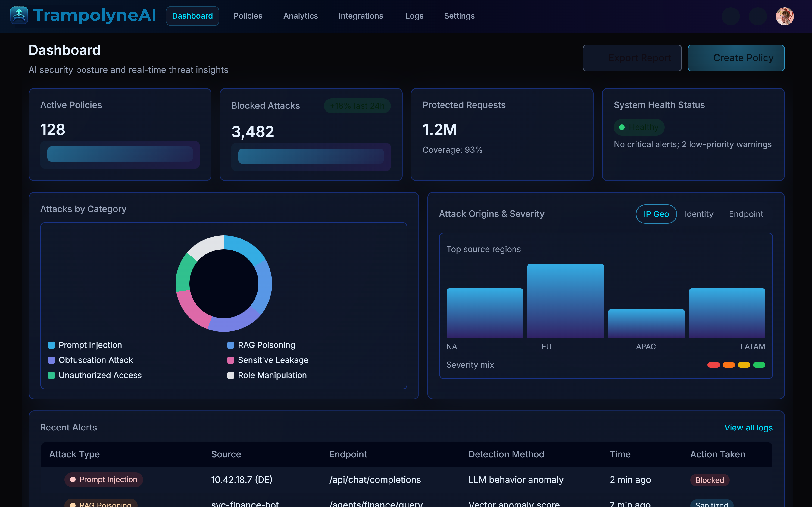The image size is (812, 507).
Task: Select the Identity view option
Action: tap(699, 214)
